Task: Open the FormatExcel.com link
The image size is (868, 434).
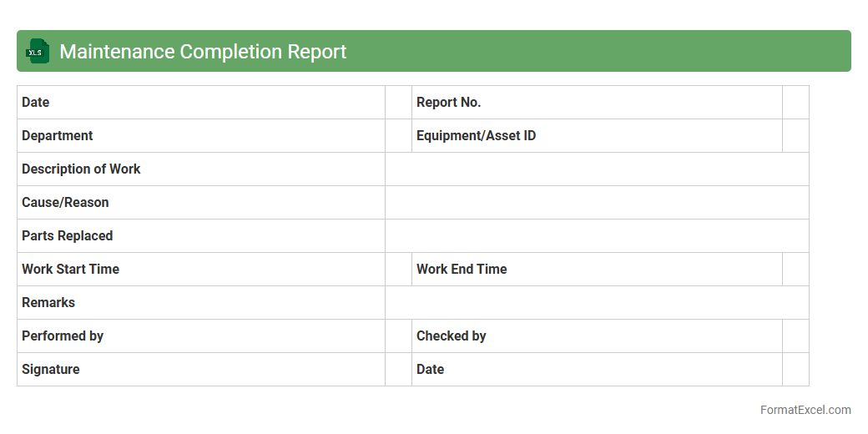Action: [805, 410]
